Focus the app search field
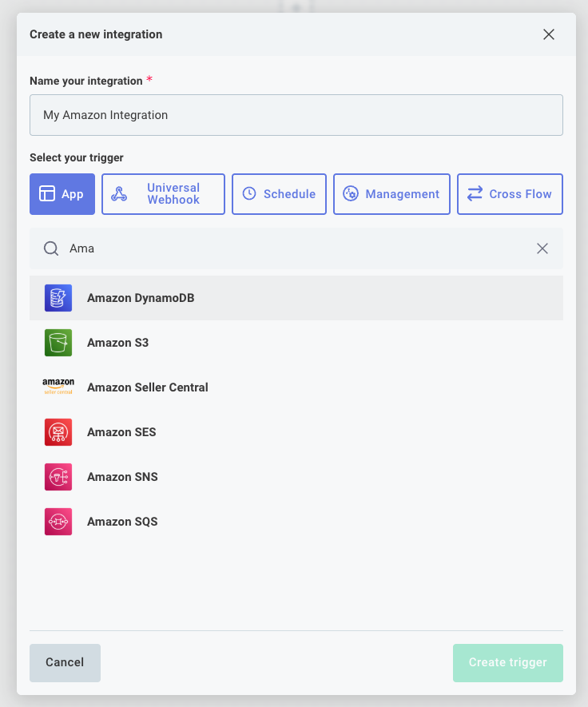The height and width of the screenshot is (707, 588). click(x=296, y=248)
